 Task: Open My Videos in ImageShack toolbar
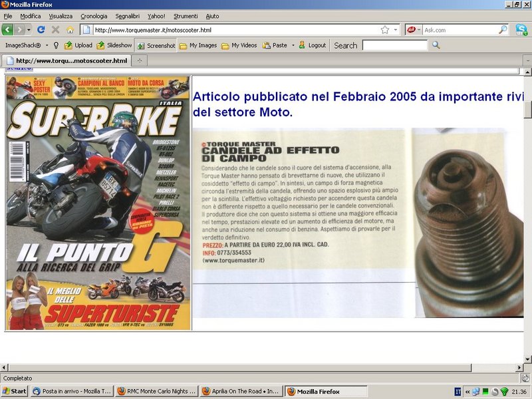pos(239,45)
